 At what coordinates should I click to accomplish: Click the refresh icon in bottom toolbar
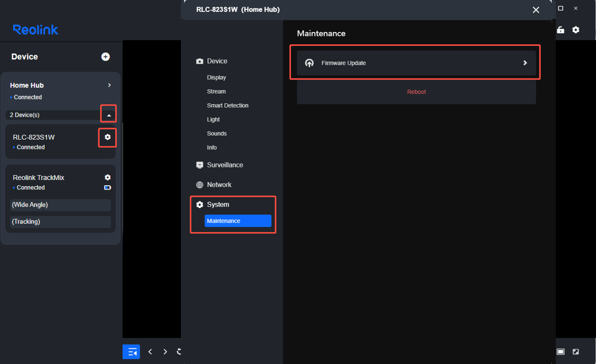pos(179,352)
